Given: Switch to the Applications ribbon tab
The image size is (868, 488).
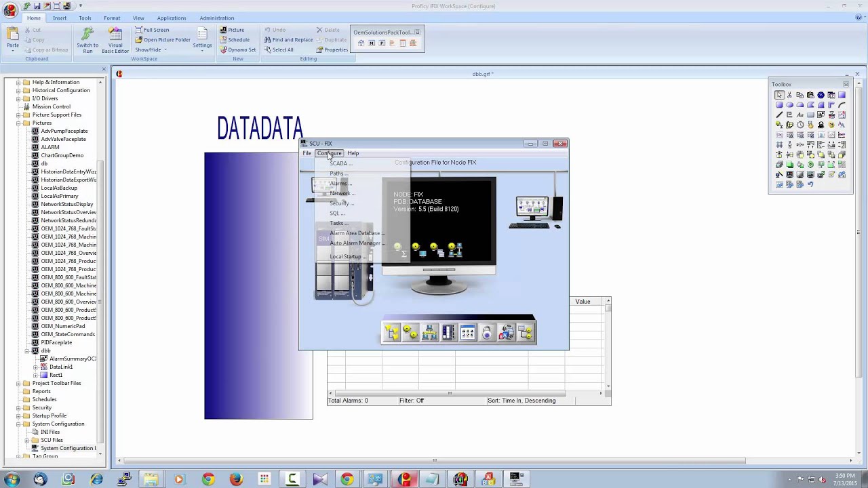Looking at the screenshot, I should [172, 18].
